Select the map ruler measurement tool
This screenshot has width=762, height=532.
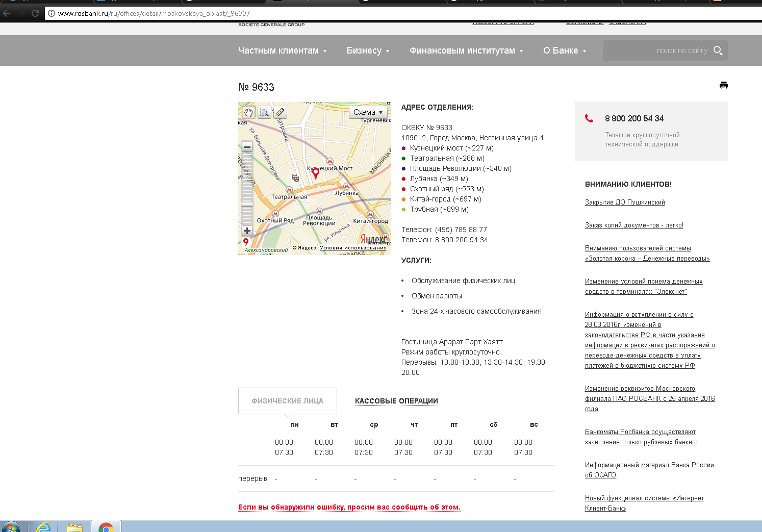pos(280,112)
